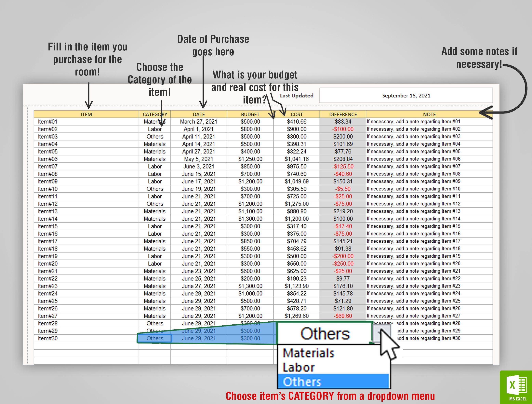Click the DATE column header
The height and width of the screenshot is (404, 532).
pyautogui.click(x=198, y=114)
